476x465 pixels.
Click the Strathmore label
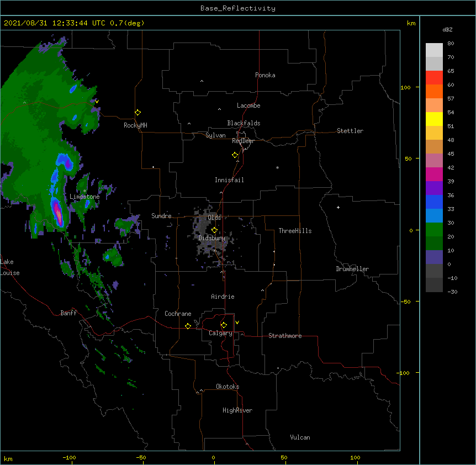pos(285,336)
